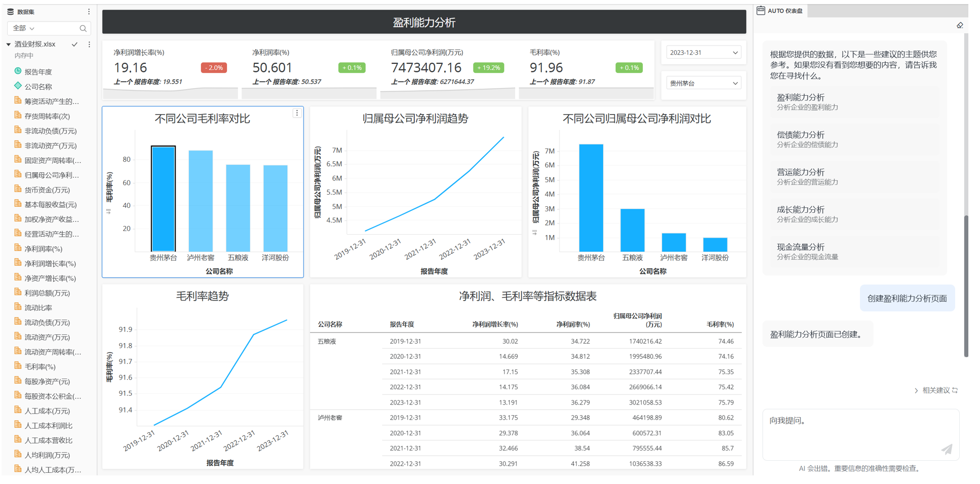This screenshot has height=484, width=980.
Task: Click the 五粮液 bar in the 归属母公司净利润对比 chart
Action: [632, 230]
